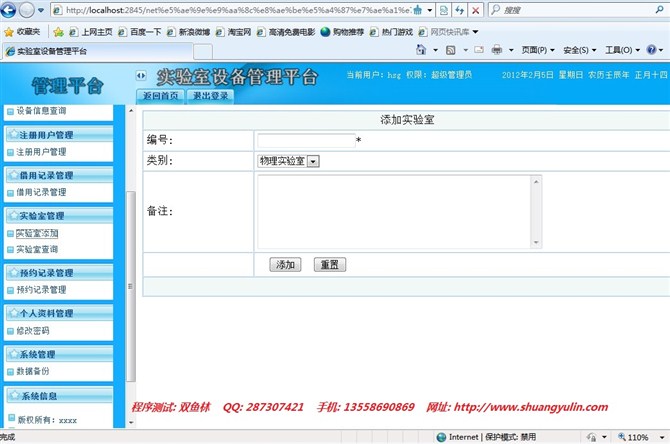Click the compatibility view page icon
Screen dimensions: 670x444
(x=444, y=10)
